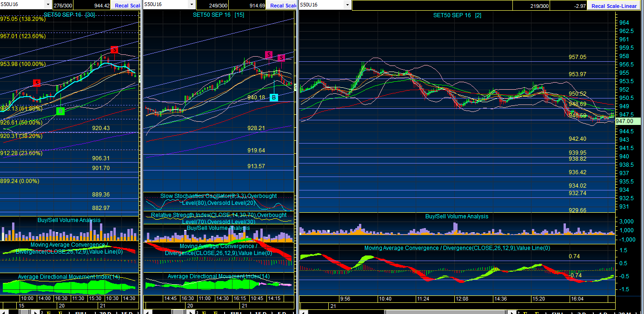Click the 913.57 price level label
The width and height of the screenshot is (644, 314).
point(256,166)
